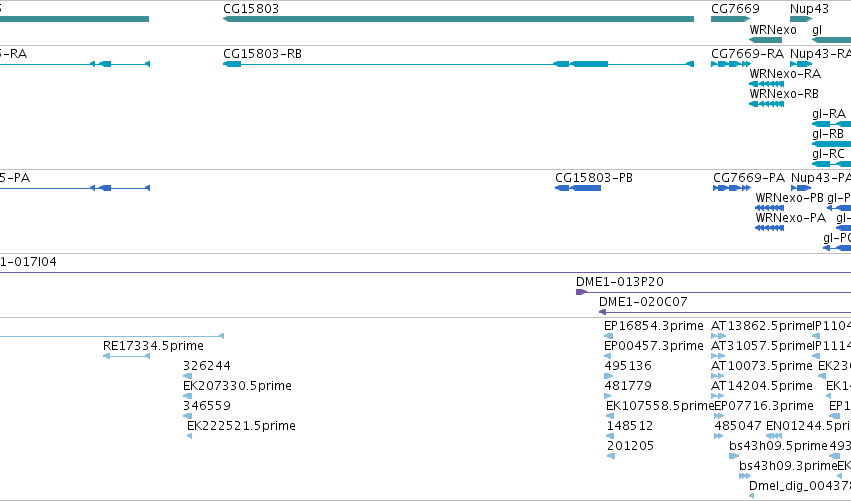The height and width of the screenshot is (501, 851).
Task: Open the CG15803-RB transcript label
Action: click(262, 54)
